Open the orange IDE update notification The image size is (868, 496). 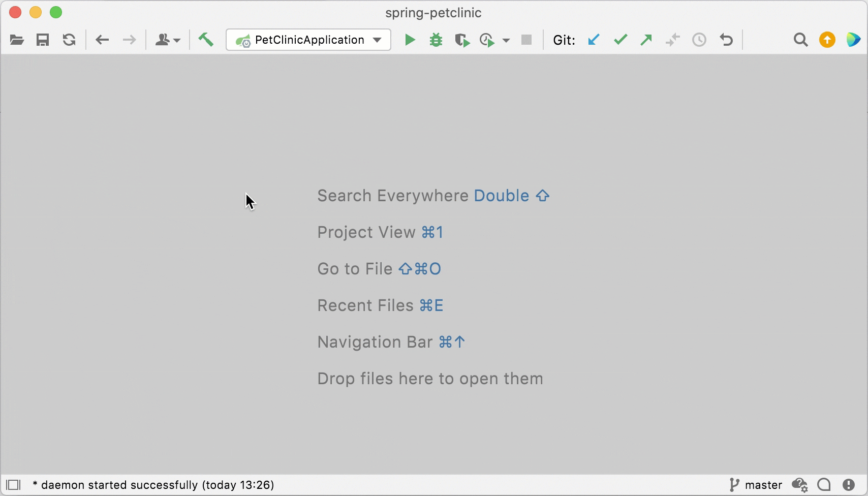(827, 40)
